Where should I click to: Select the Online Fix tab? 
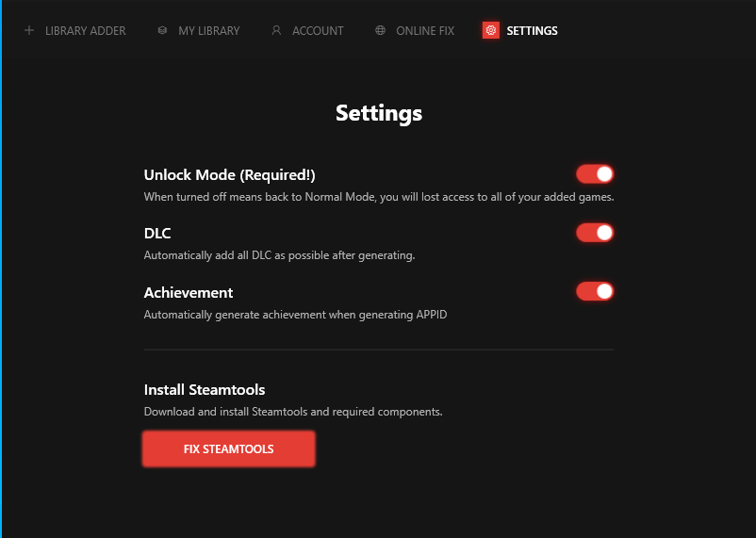tap(424, 31)
